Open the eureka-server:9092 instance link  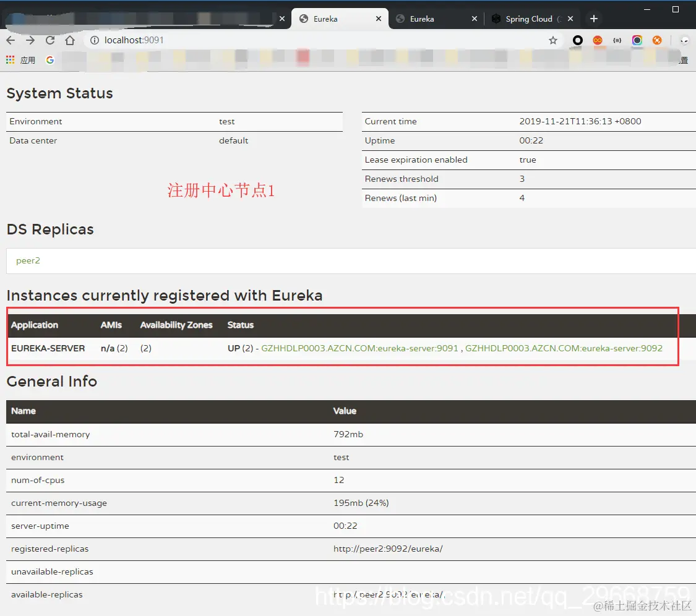(564, 348)
